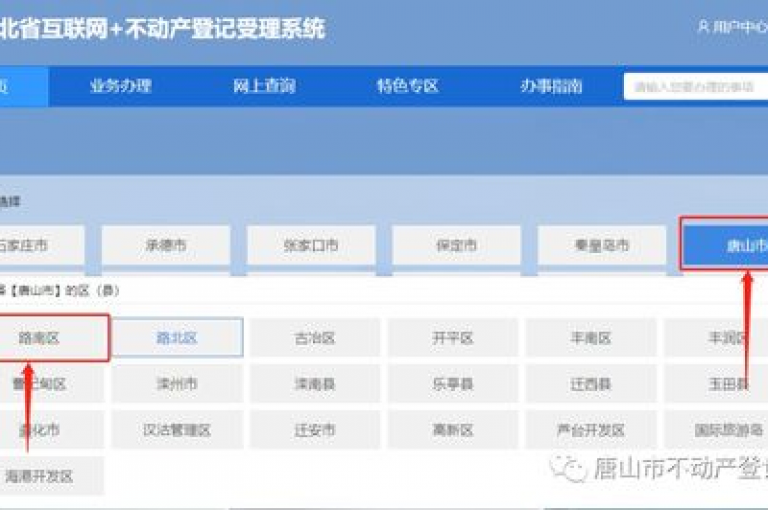Choose 芦台开发区 from district list
Viewport: 768px width, 510px height.
point(591,430)
